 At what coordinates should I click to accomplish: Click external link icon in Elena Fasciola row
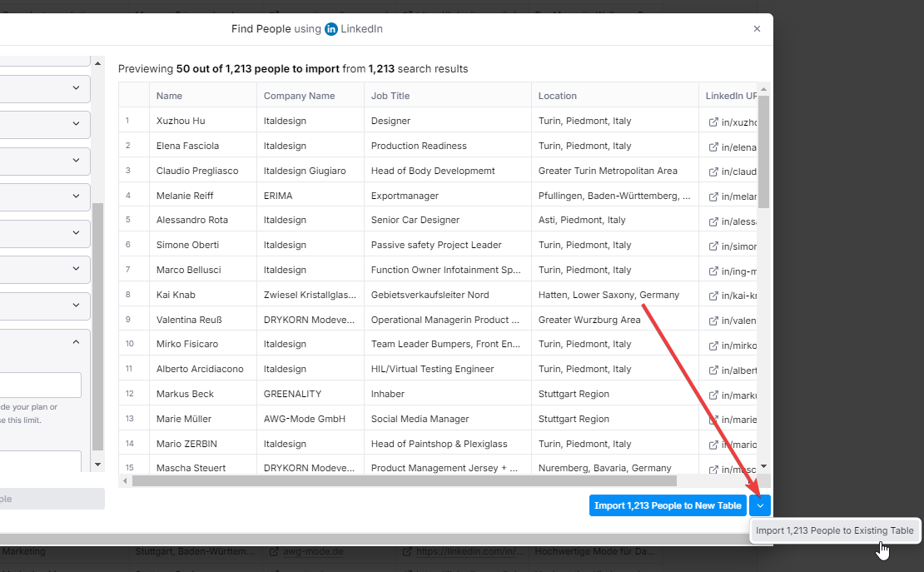(713, 147)
